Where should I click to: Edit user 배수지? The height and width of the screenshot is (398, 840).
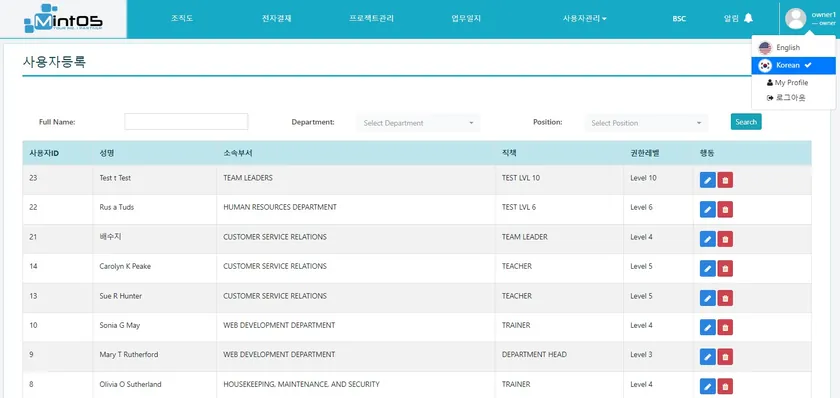[x=708, y=239]
